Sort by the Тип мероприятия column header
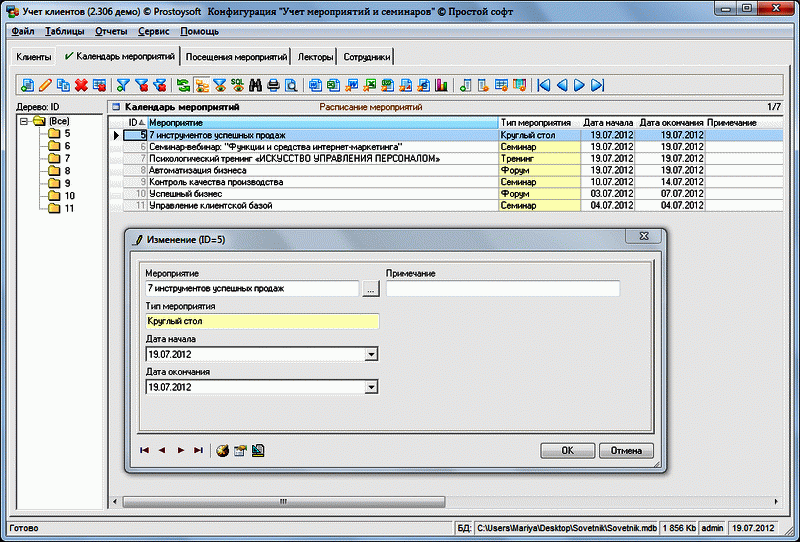The height and width of the screenshot is (542, 800). click(538, 122)
